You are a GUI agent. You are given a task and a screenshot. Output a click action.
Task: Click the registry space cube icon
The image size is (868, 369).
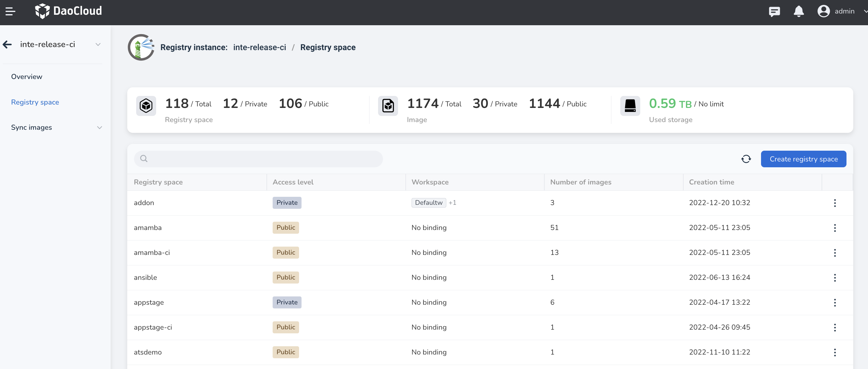pyautogui.click(x=146, y=106)
